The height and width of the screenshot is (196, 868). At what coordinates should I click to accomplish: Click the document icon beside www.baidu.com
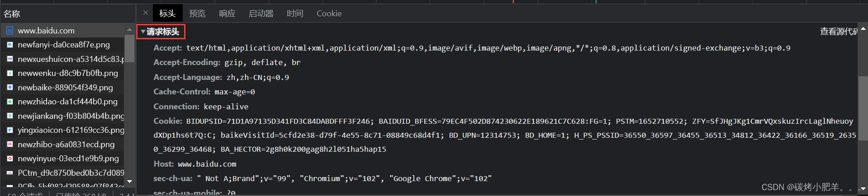tap(9, 31)
